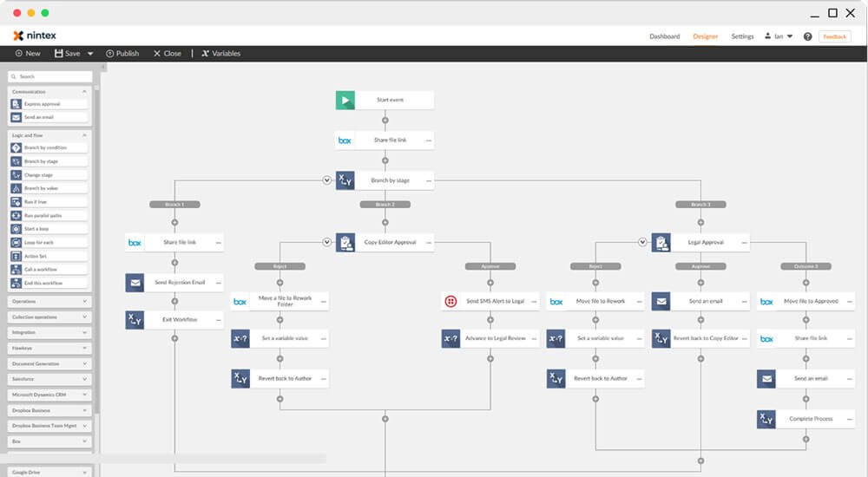Expand the Document Generation group
Viewport: 868px width, 477px height.
pos(84,363)
